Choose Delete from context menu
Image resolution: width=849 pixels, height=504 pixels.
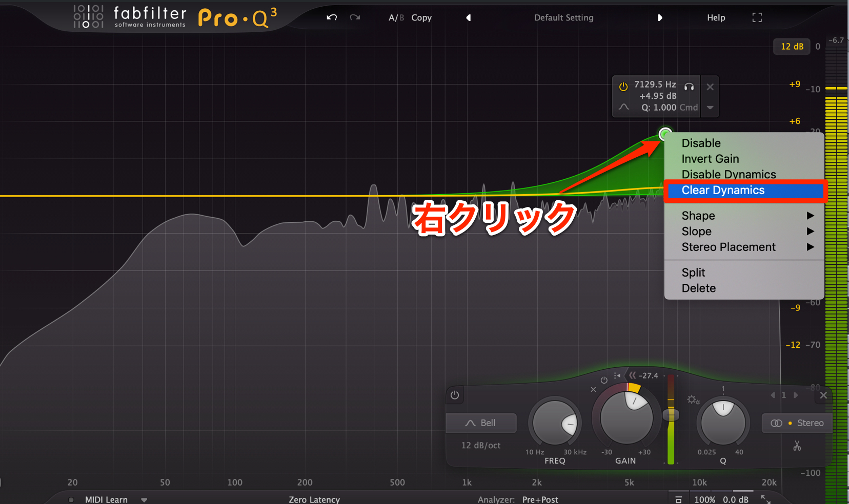point(744,288)
